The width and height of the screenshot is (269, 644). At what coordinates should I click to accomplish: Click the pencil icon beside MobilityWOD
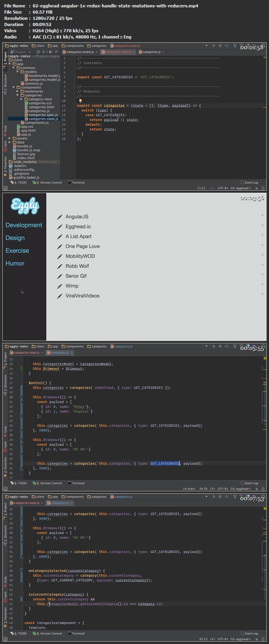[x=59, y=256]
